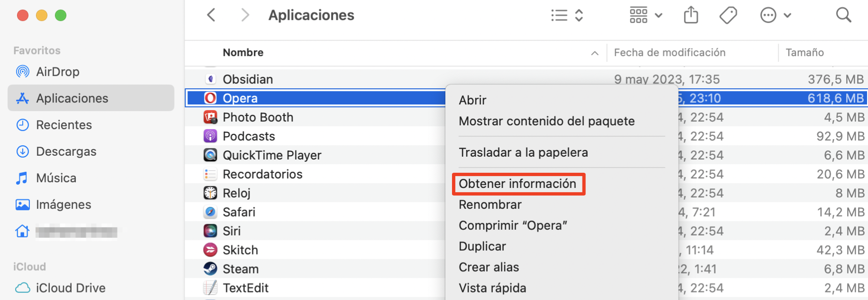The image size is (868, 300).
Task: Sort by the Nombre column header
Action: tap(243, 53)
